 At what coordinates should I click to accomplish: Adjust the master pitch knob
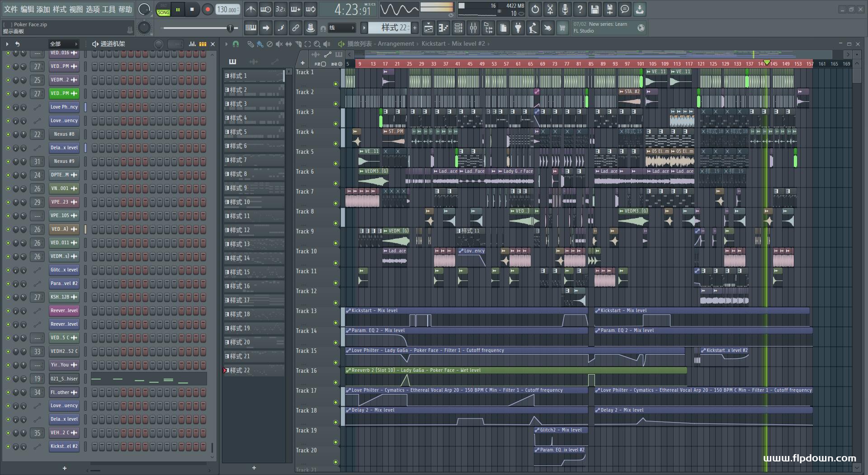point(144,28)
